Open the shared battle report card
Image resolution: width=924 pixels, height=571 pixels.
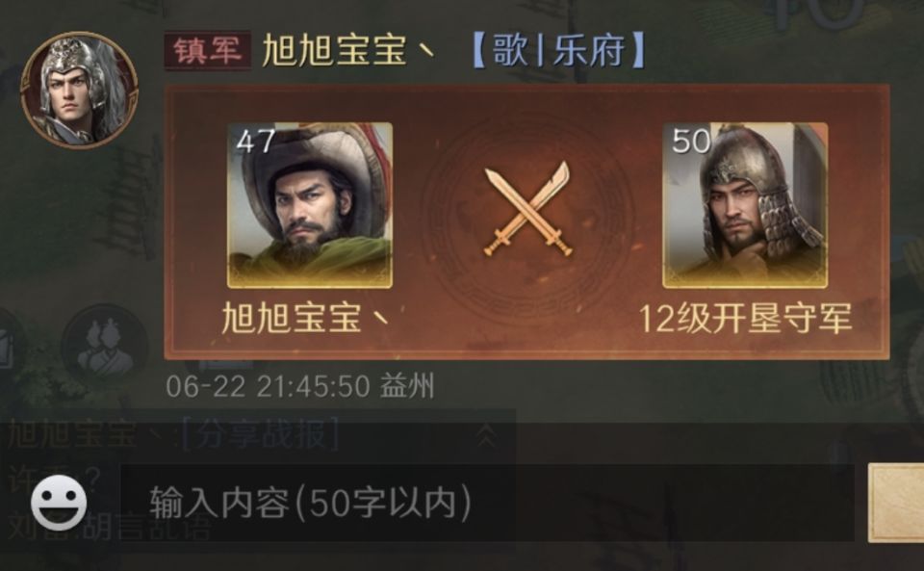tap(526, 221)
